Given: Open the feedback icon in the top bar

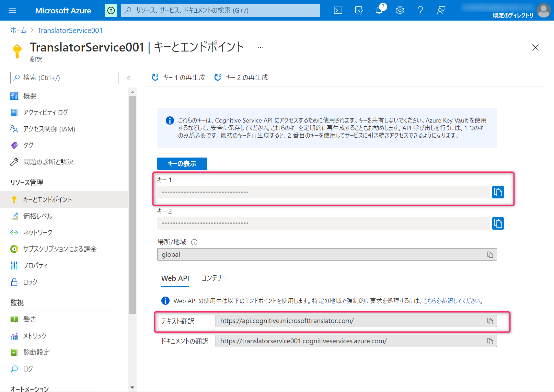Looking at the screenshot, I should point(441,10).
